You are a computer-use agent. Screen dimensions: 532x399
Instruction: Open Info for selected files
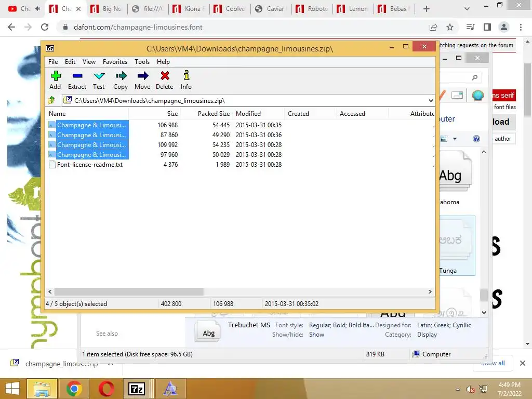[x=186, y=80]
